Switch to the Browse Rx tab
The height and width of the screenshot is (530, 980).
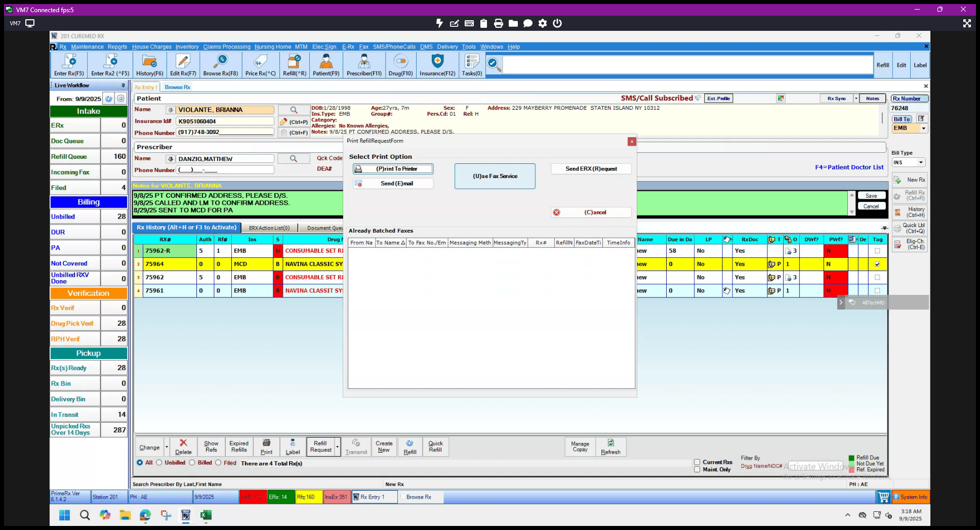click(177, 87)
